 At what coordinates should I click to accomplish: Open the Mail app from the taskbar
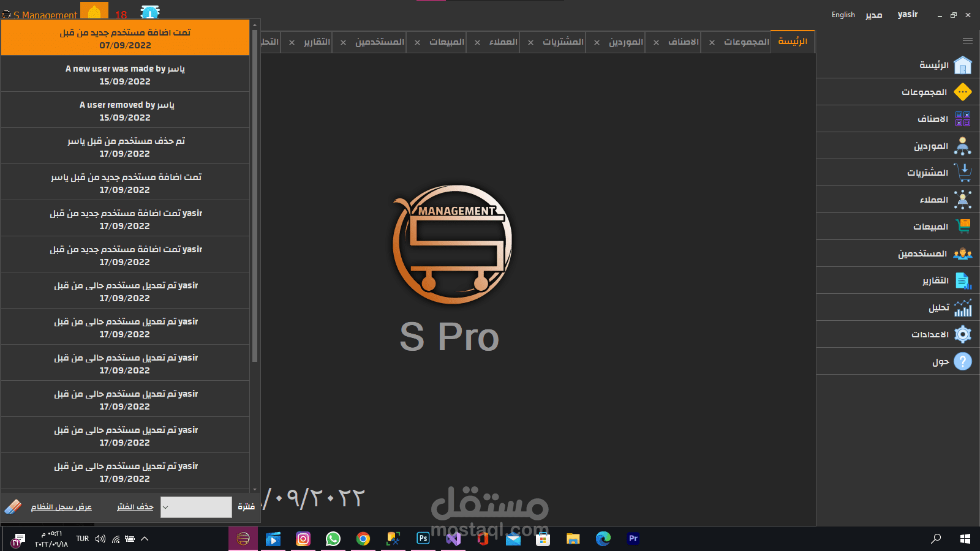tap(513, 539)
